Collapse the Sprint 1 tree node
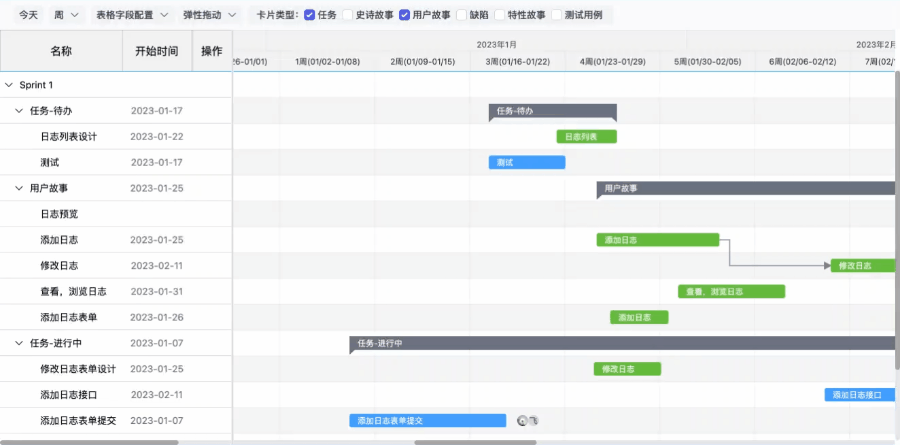 [9, 85]
